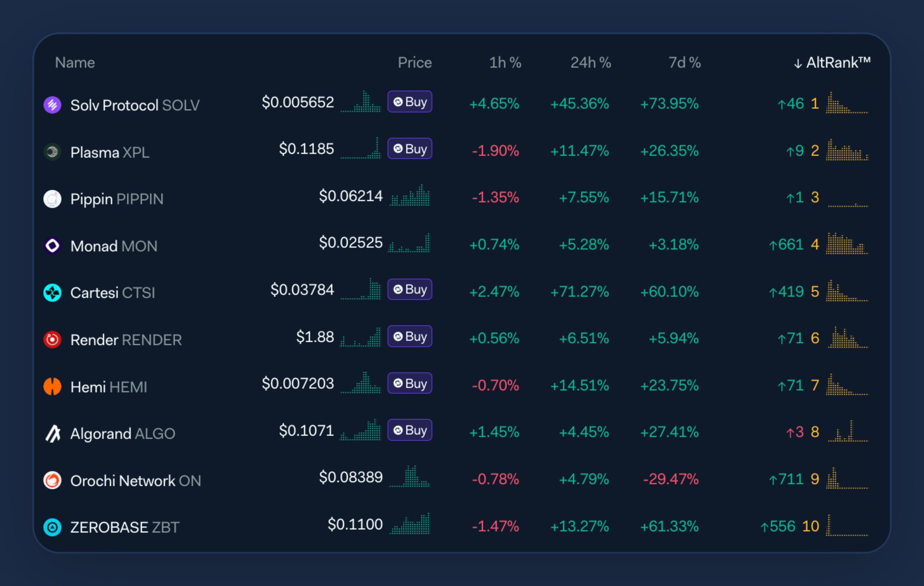Viewport: 924px width, 586px height.
Task: Click the ZEROBASE ZBT coin icon
Action: pyautogui.click(x=52, y=527)
